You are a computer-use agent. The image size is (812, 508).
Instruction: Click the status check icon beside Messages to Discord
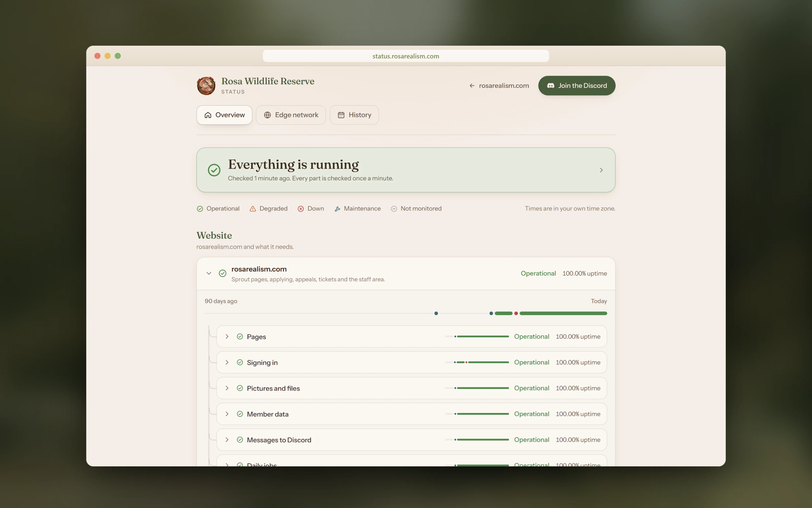click(x=240, y=439)
